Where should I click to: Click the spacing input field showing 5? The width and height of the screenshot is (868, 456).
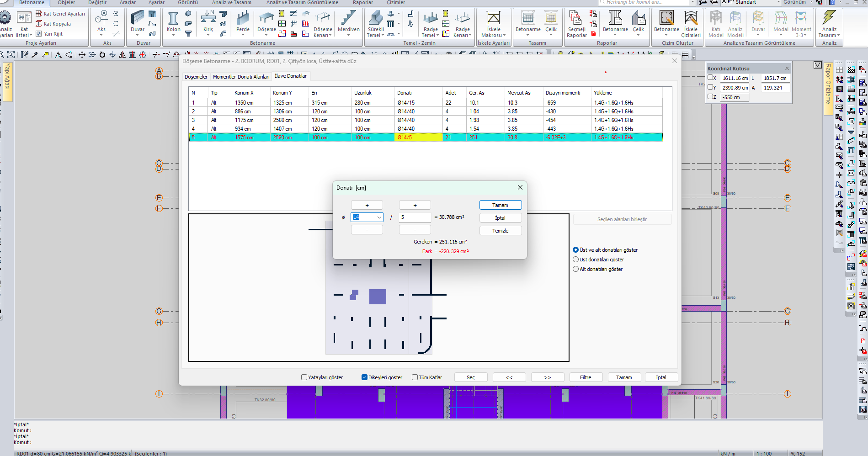point(415,217)
